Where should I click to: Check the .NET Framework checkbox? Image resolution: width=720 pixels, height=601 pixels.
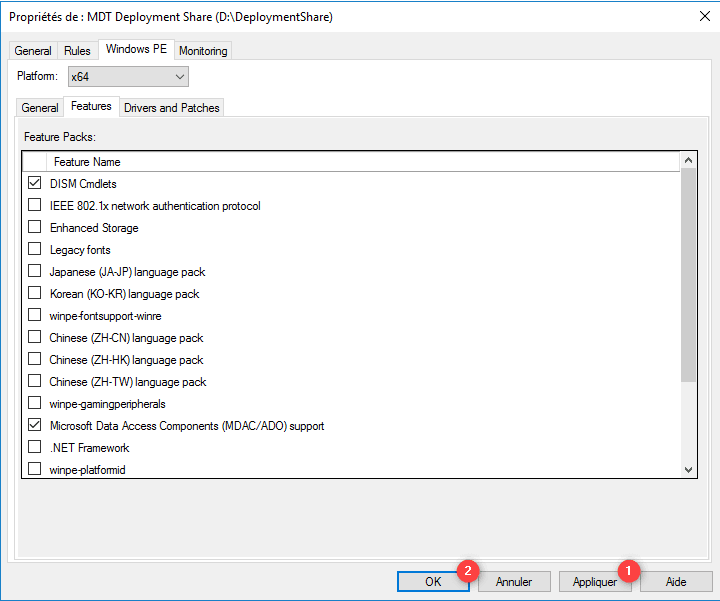tap(34, 447)
